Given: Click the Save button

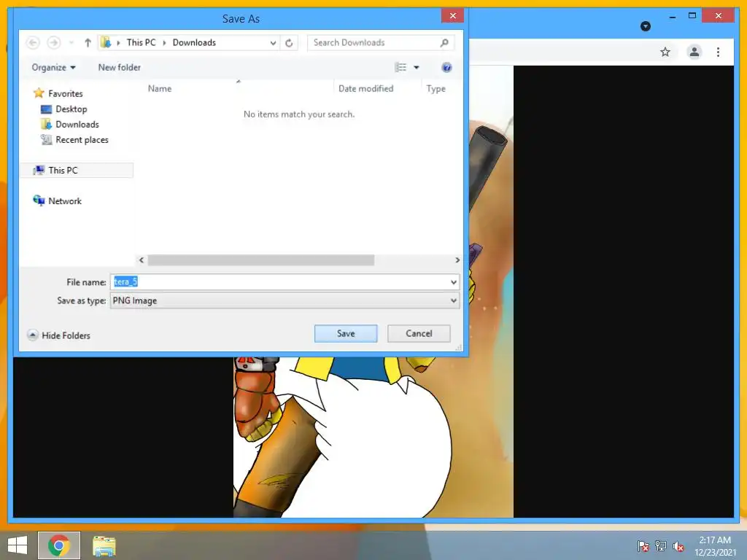Looking at the screenshot, I should click(x=346, y=333).
